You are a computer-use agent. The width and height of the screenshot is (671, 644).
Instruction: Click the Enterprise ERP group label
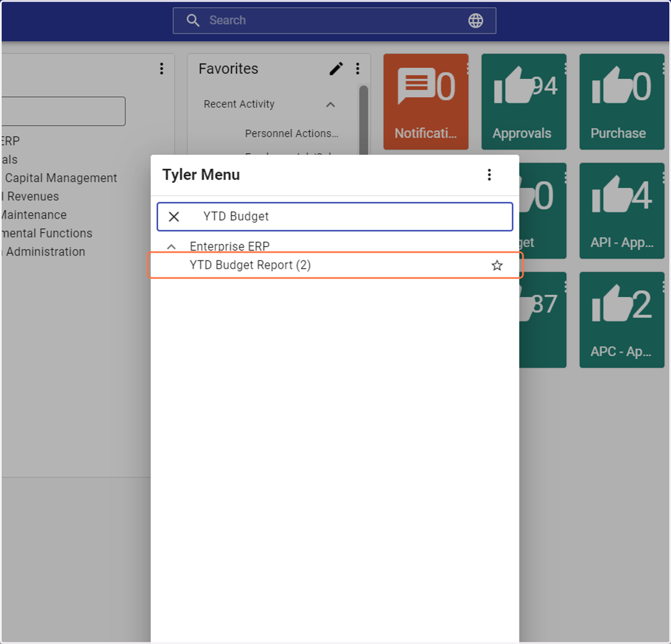(230, 247)
